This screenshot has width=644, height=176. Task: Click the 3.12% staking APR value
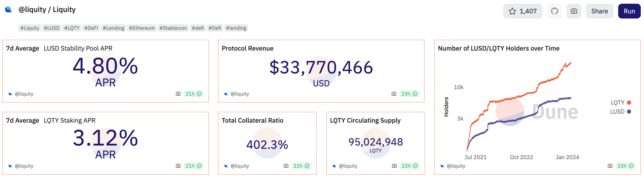pyautogui.click(x=105, y=138)
